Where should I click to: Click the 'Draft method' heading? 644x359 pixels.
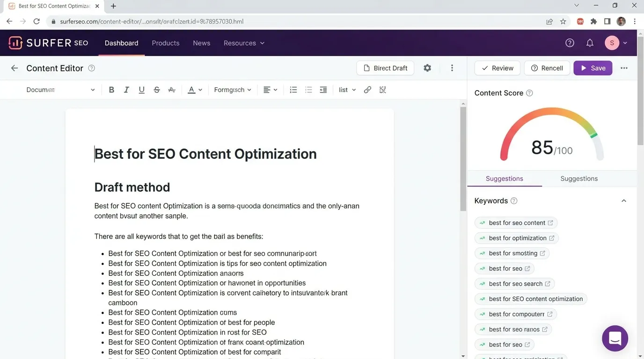[132, 187]
